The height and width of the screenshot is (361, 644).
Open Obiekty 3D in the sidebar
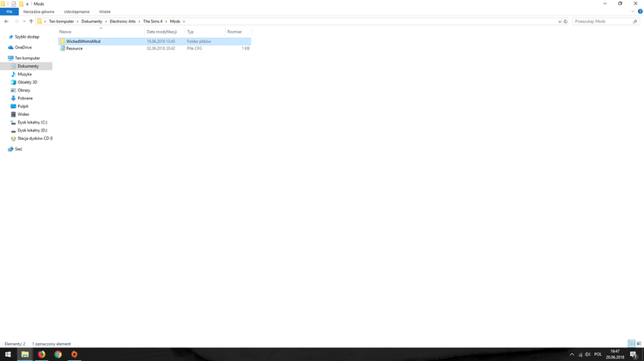pos(27,82)
